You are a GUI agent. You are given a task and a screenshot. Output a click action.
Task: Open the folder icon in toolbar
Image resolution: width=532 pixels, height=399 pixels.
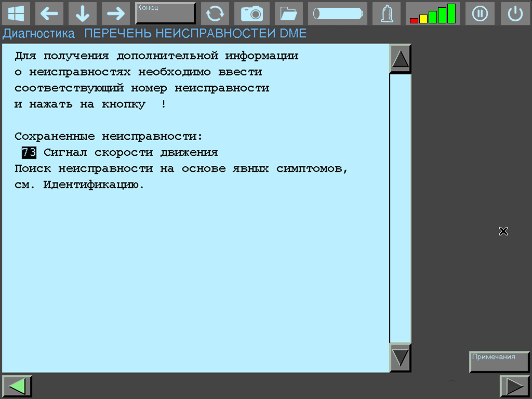point(288,14)
